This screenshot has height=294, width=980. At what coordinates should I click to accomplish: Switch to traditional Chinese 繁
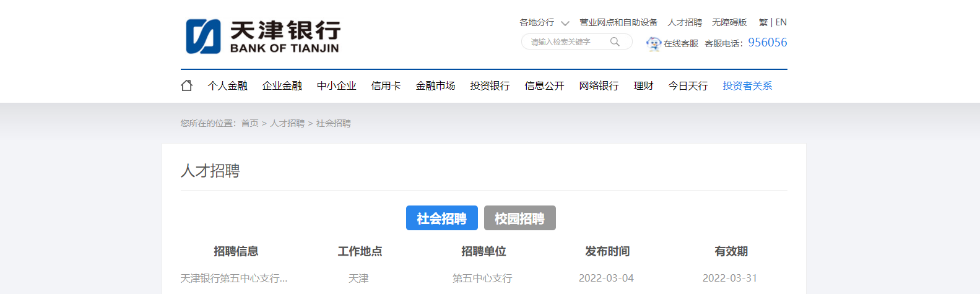(x=763, y=22)
